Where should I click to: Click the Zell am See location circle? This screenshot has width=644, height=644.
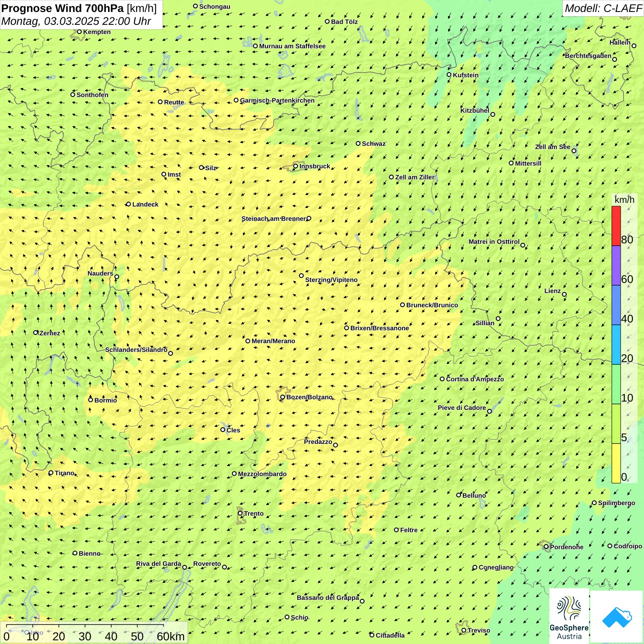pyautogui.click(x=574, y=151)
